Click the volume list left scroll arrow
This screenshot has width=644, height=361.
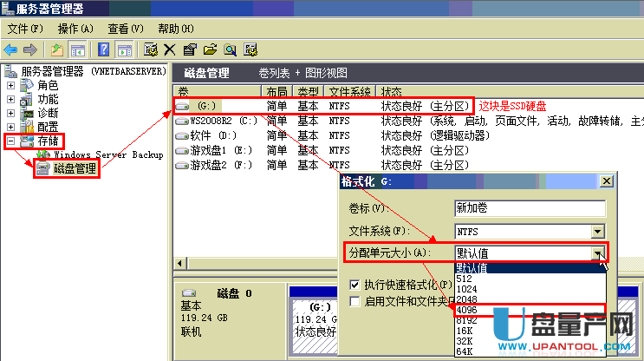(x=180, y=263)
